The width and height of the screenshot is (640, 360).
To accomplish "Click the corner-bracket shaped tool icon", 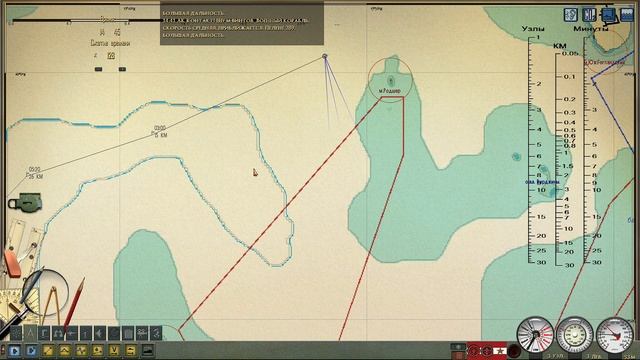I will click(44, 333).
